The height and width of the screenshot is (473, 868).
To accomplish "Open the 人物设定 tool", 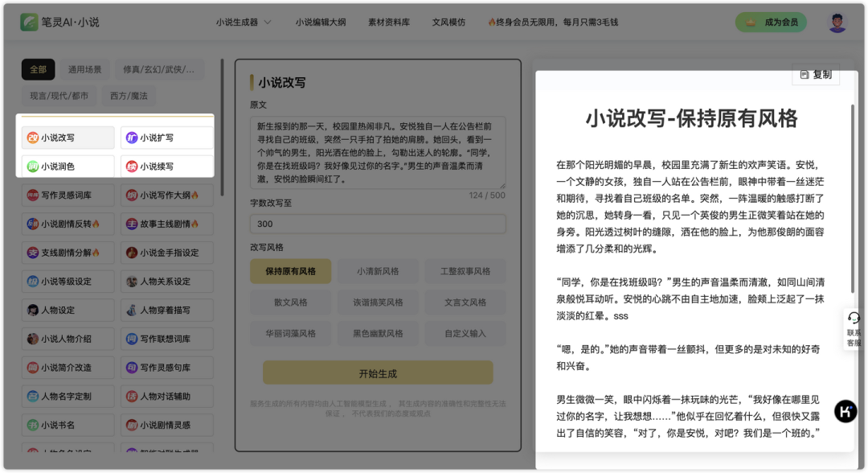I will pos(68,310).
